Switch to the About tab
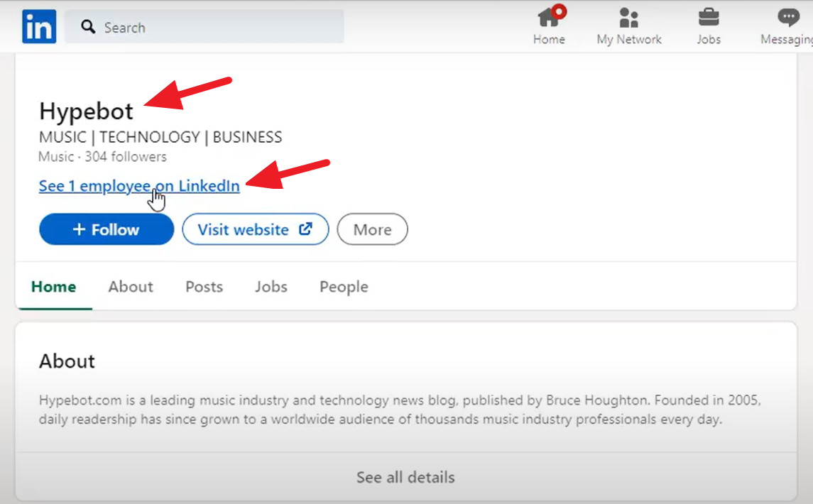The height and width of the screenshot is (504, 813). point(131,287)
